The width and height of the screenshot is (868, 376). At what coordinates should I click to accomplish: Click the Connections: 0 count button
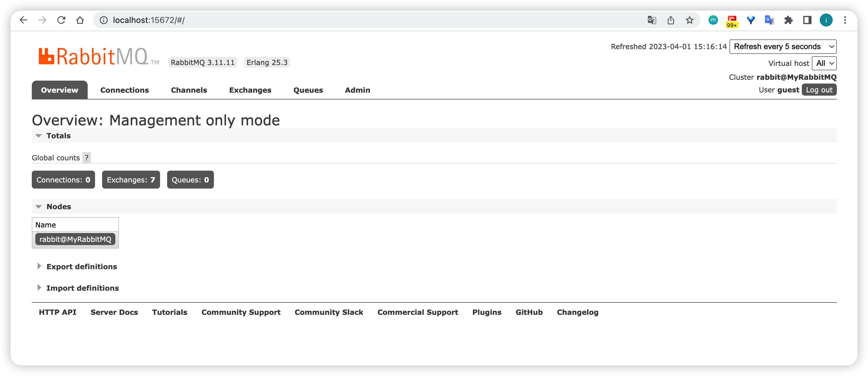point(63,179)
